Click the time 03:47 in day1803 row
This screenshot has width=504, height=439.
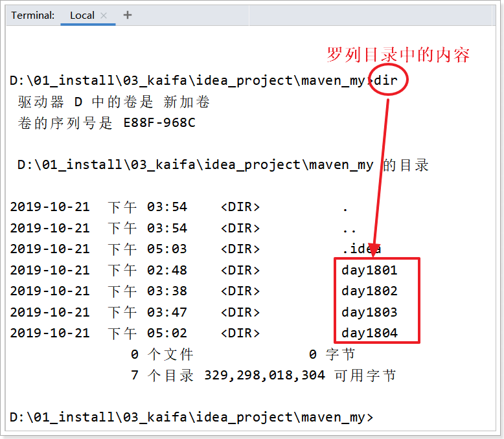point(167,312)
